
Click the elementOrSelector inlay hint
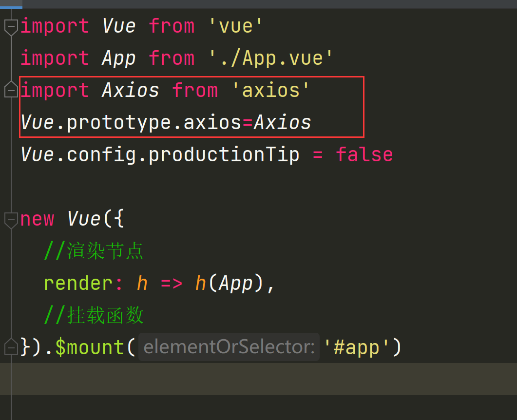coord(229,347)
